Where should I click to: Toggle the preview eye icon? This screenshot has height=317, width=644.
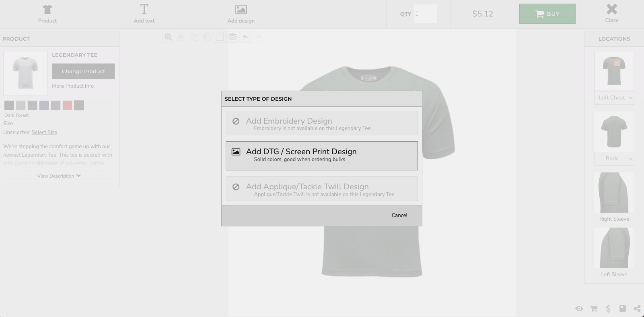[579, 309]
